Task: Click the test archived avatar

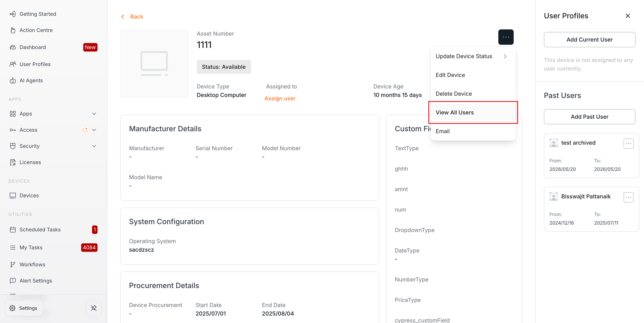Action: point(554,143)
